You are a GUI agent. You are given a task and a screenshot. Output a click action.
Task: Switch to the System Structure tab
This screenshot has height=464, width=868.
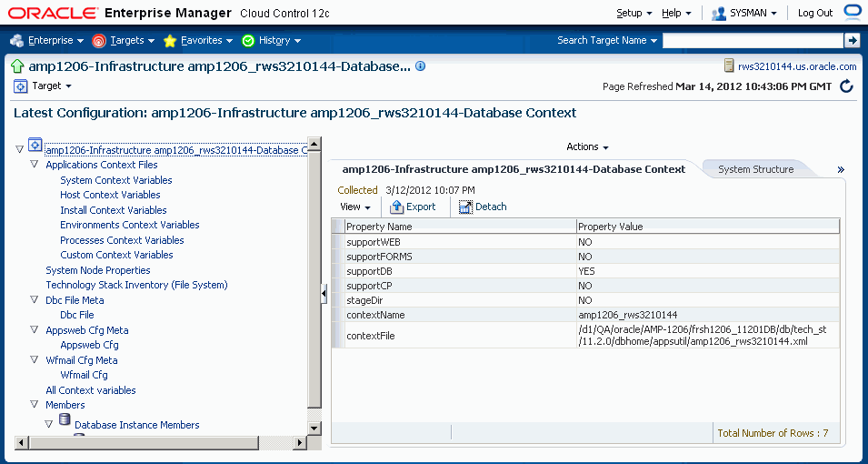tap(755, 169)
